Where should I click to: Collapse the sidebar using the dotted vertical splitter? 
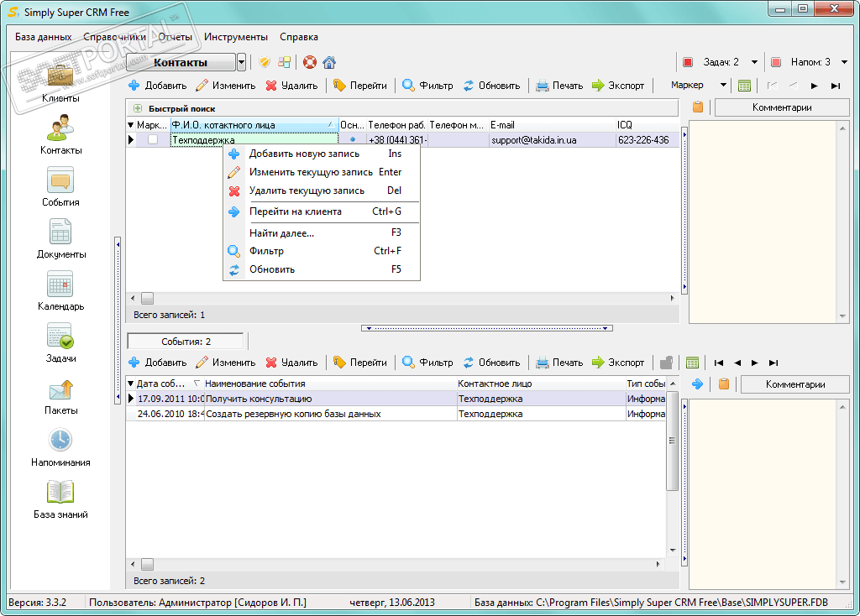[118, 320]
